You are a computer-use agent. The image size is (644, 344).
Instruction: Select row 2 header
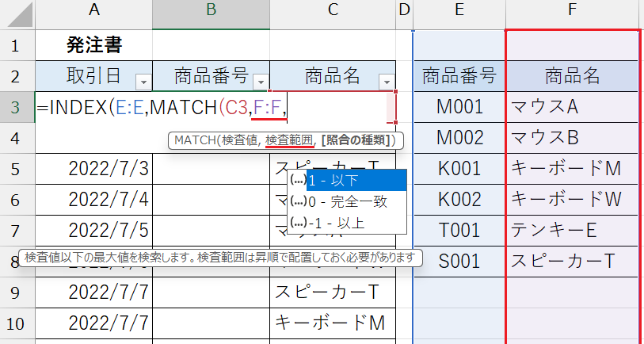point(17,76)
